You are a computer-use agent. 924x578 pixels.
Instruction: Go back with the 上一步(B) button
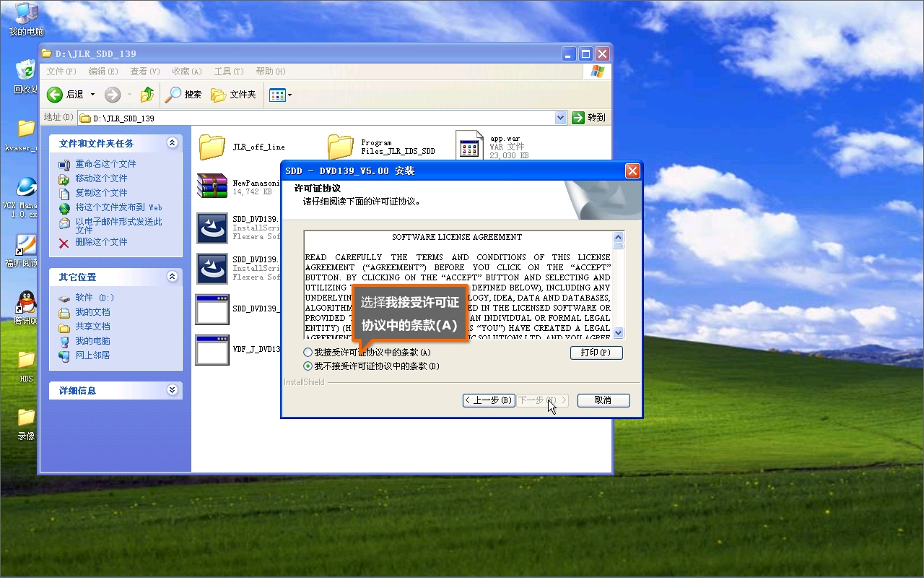tap(489, 400)
